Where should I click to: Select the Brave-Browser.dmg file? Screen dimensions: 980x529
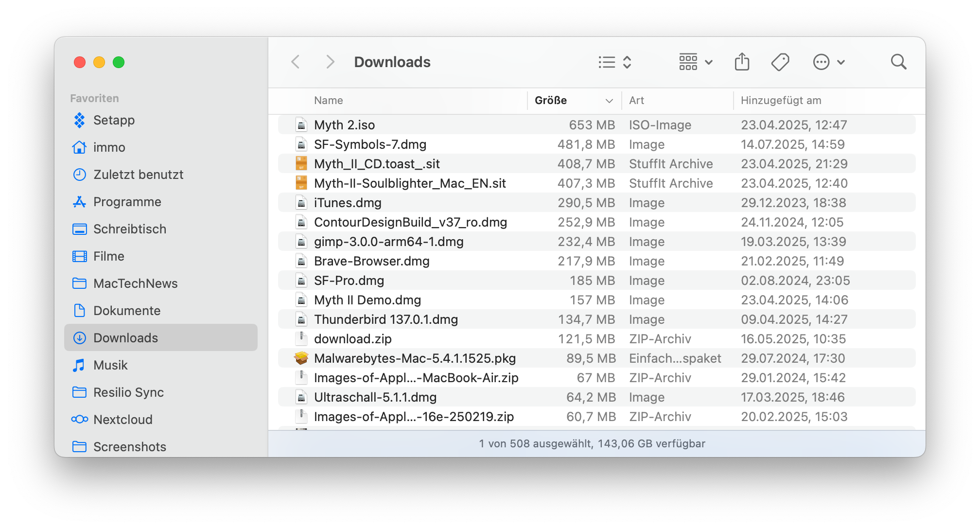597,261
